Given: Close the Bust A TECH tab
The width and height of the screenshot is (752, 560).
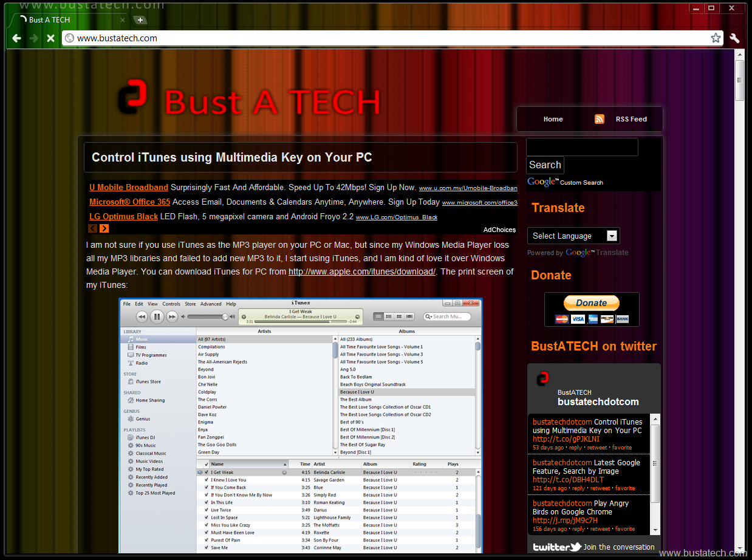Looking at the screenshot, I should [x=123, y=20].
